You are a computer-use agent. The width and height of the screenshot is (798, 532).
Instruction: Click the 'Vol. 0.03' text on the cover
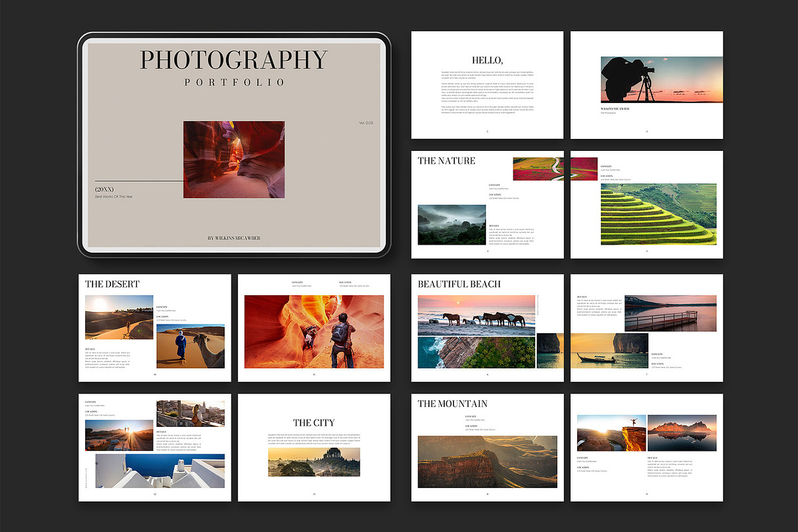tap(366, 123)
